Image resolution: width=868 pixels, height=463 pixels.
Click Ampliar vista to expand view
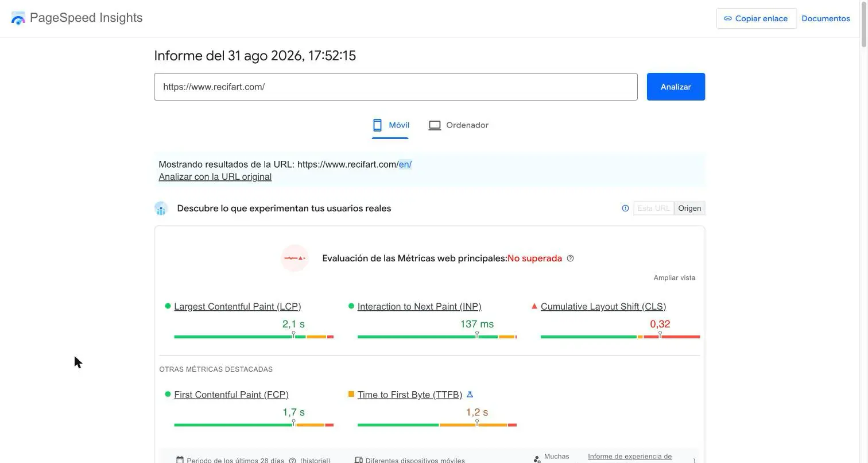point(674,277)
